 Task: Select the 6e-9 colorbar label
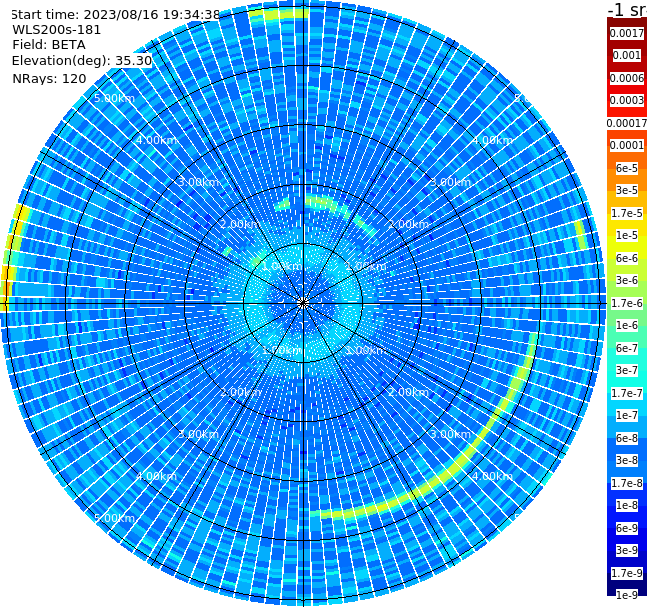pos(627,528)
